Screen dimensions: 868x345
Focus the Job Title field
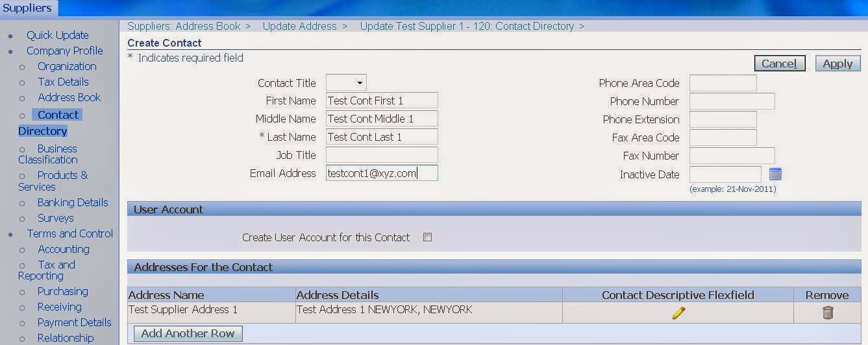382,155
